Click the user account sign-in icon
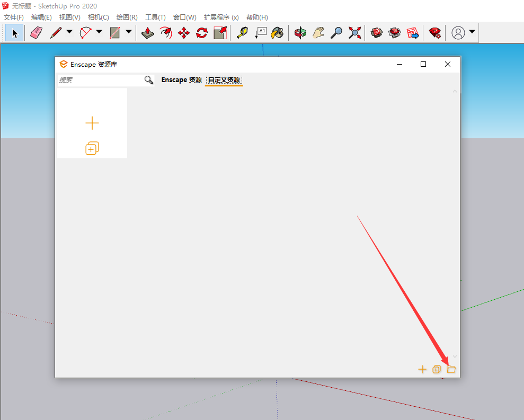This screenshot has height=420, width=524. pyautogui.click(x=458, y=33)
